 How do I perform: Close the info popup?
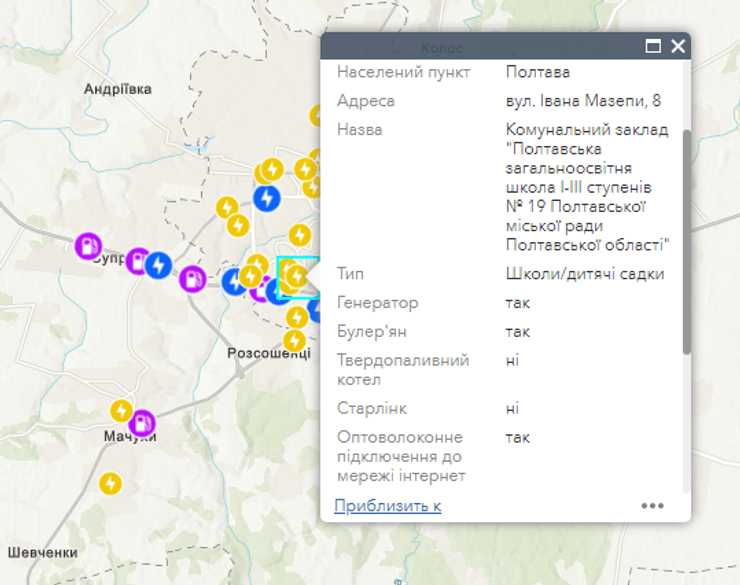click(678, 46)
